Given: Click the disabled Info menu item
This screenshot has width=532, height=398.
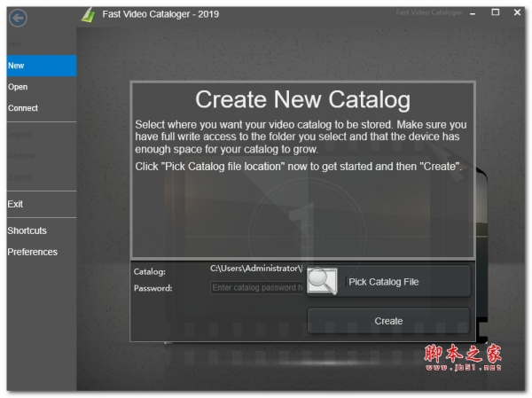Looking at the screenshot, I should [42, 44].
